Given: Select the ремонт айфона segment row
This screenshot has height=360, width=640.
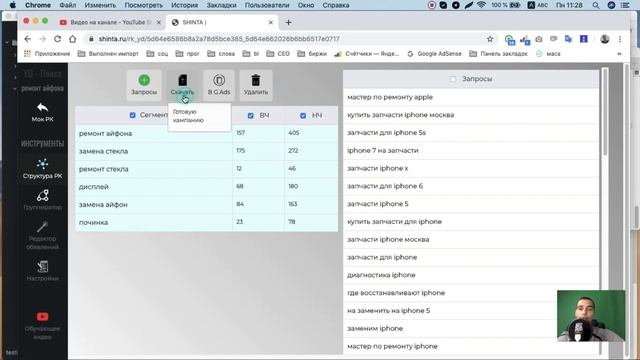Looking at the screenshot, I should point(207,133).
